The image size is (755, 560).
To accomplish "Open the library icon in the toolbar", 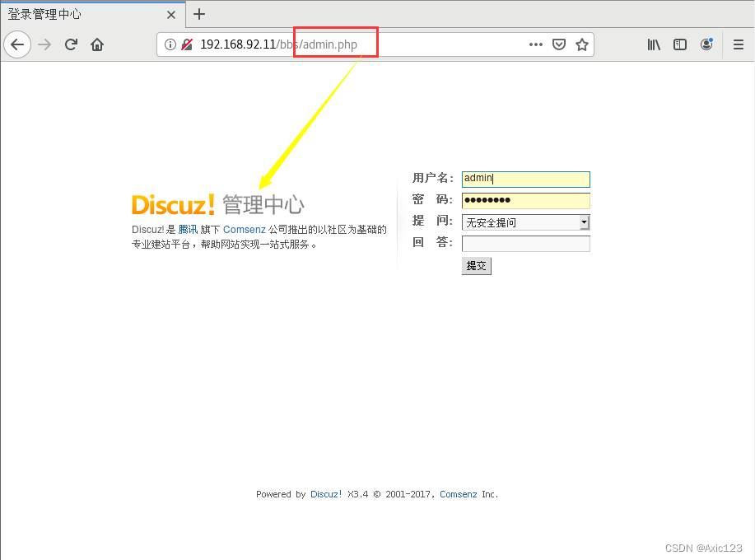I will click(653, 44).
